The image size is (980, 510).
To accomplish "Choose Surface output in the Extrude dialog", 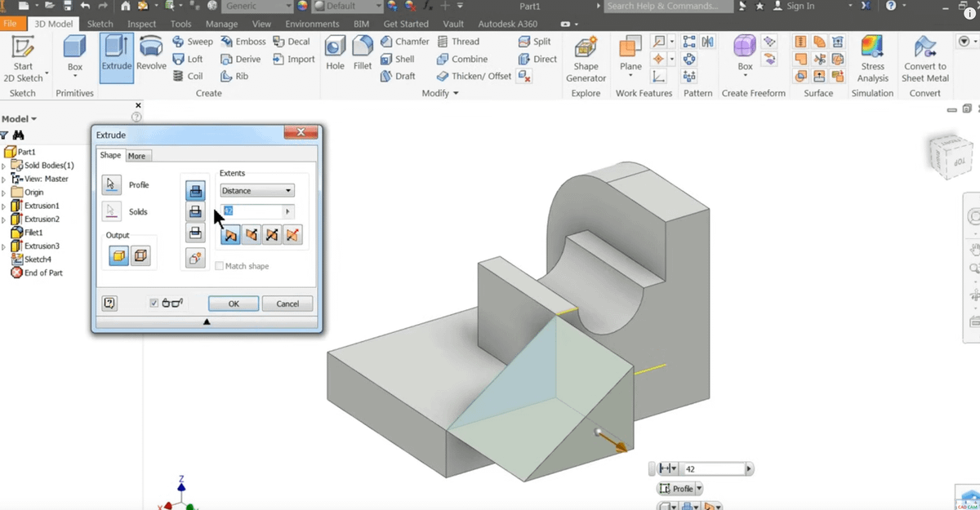I will coord(140,256).
